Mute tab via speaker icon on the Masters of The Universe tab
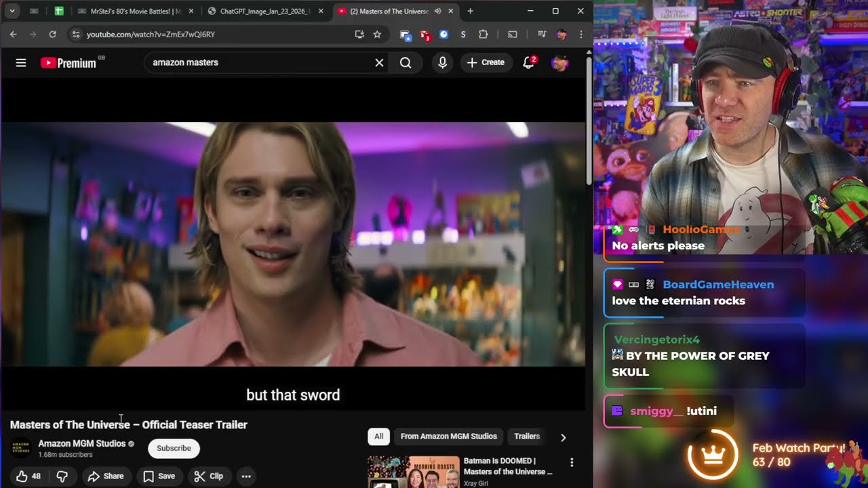The height and width of the screenshot is (488, 868). [x=437, y=11]
